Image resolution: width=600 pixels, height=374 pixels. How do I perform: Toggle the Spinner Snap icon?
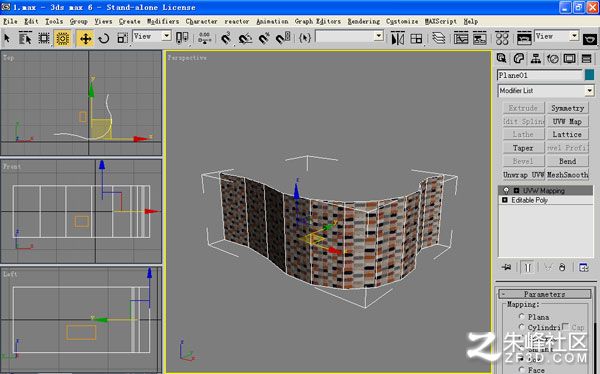(284, 38)
